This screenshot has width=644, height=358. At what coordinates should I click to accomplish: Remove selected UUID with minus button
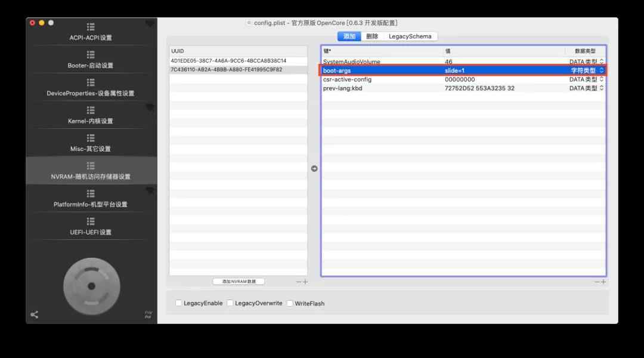[x=299, y=282]
